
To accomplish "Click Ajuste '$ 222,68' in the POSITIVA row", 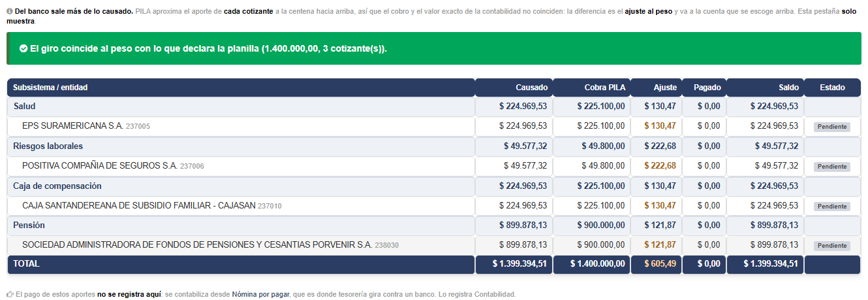I will (x=660, y=165).
